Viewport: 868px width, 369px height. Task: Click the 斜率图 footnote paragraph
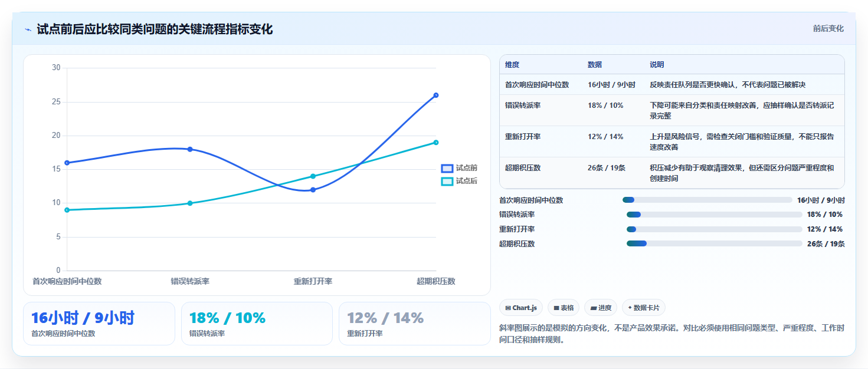coord(672,334)
